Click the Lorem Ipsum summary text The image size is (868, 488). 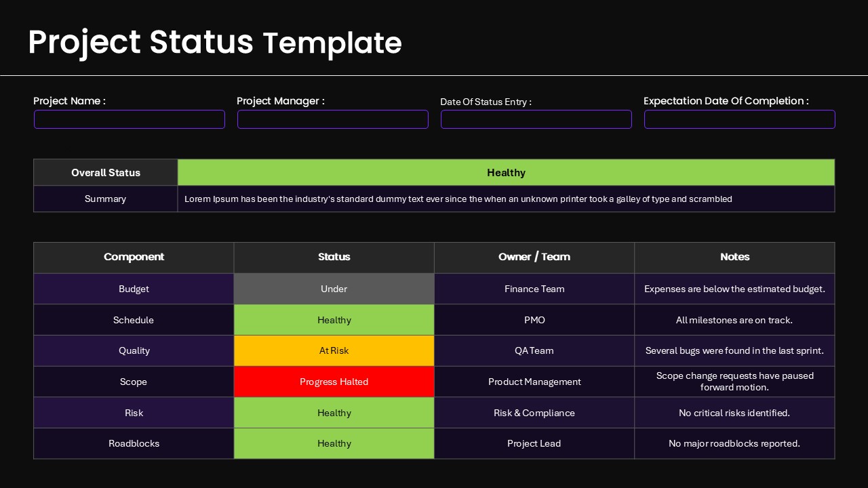(x=458, y=199)
